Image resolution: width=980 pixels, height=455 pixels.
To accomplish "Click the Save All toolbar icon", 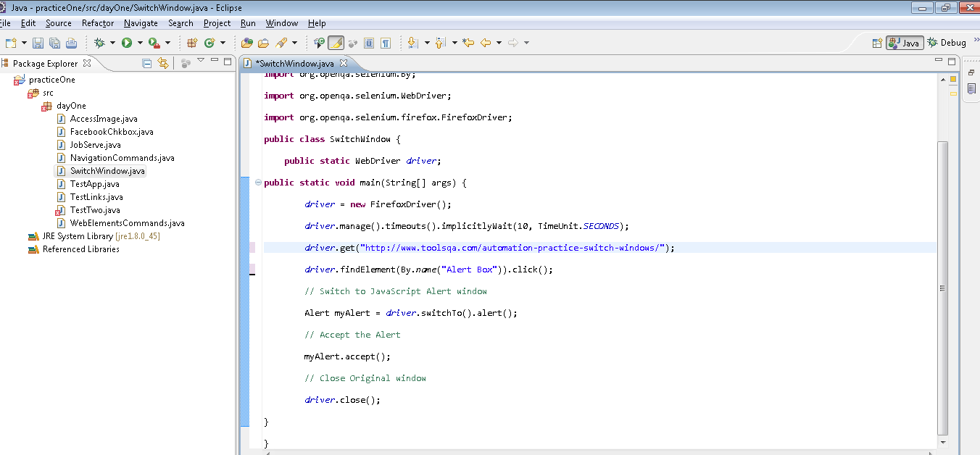I will point(54,43).
